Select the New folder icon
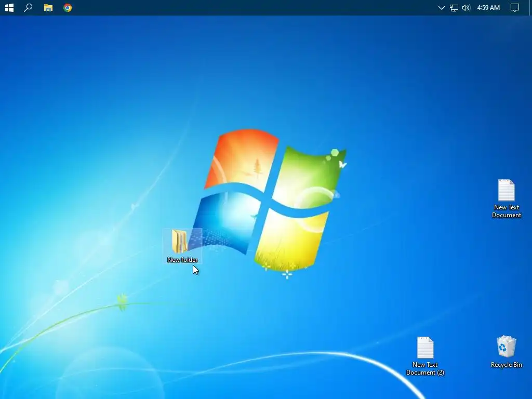This screenshot has width=532, height=399. (179, 241)
